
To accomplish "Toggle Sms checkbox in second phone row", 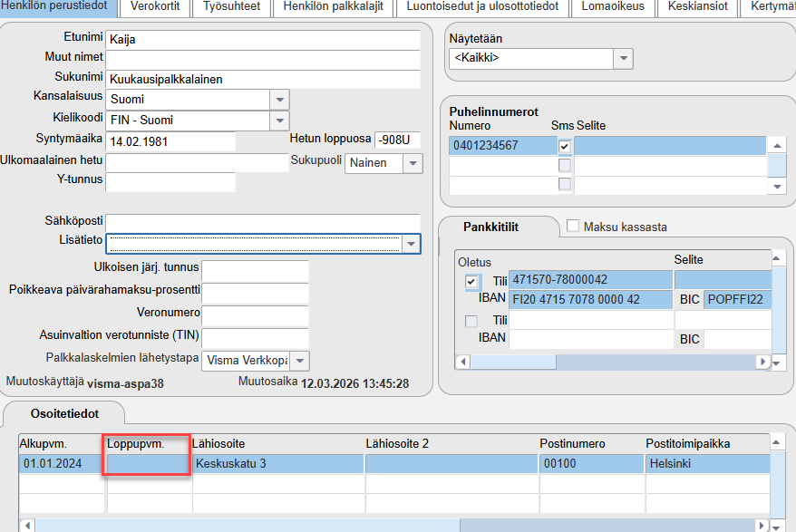I will point(565,165).
